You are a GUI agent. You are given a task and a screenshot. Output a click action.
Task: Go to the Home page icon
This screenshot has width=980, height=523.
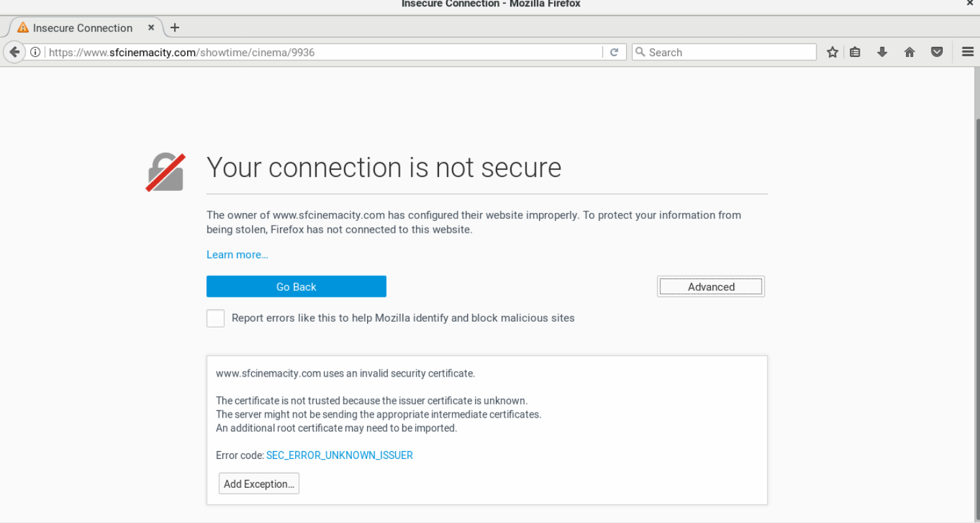(x=909, y=52)
